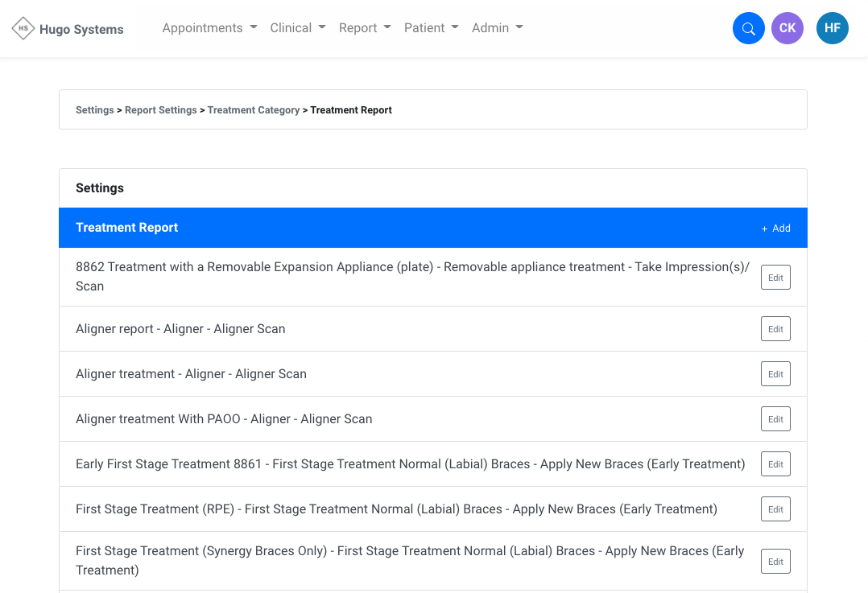868x593 pixels.
Task: Navigate to Report Settings breadcrumb link
Action: point(160,109)
